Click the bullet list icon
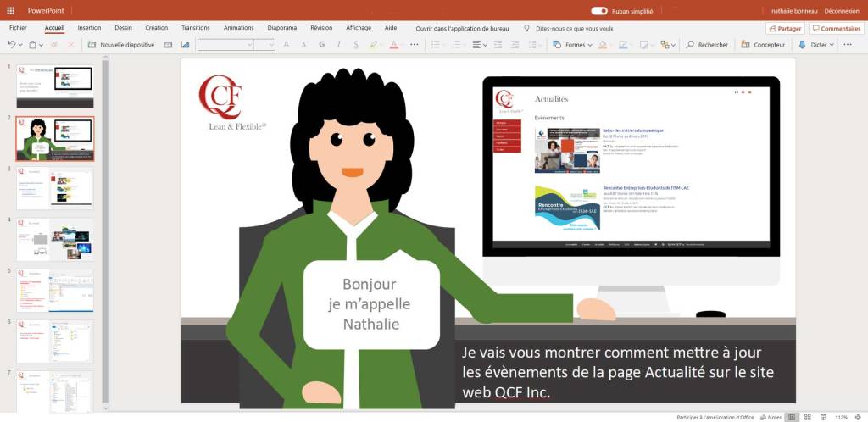This screenshot has height=422, width=868. (x=435, y=45)
